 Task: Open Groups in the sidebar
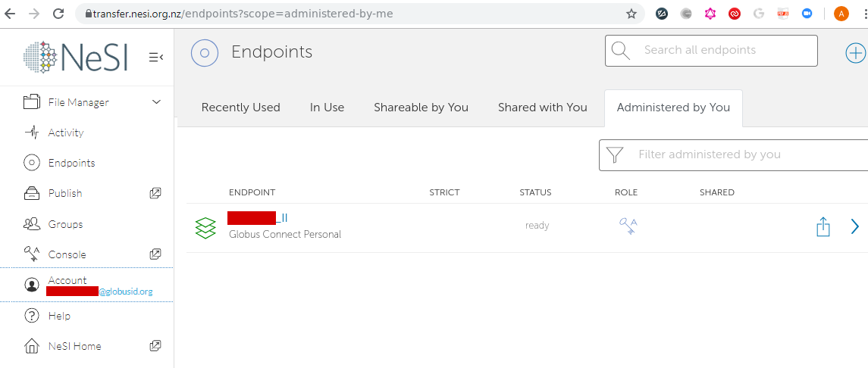click(x=65, y=224)
